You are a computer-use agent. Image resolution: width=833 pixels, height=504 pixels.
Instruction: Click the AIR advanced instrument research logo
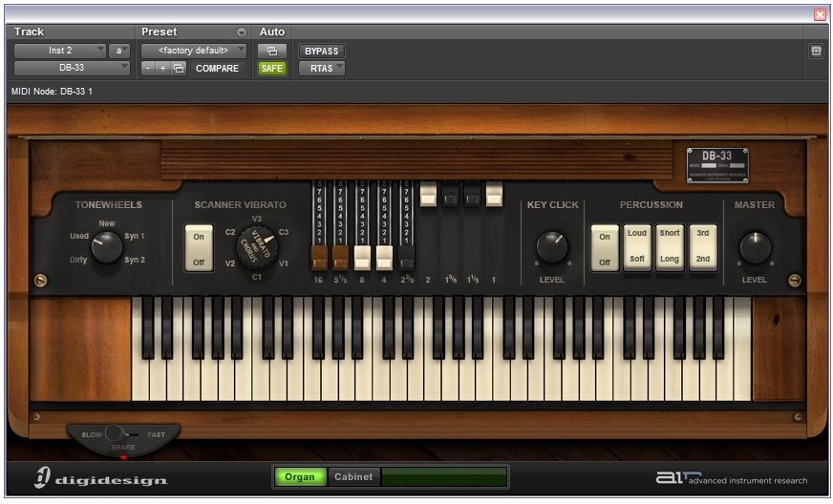[732, 478]
